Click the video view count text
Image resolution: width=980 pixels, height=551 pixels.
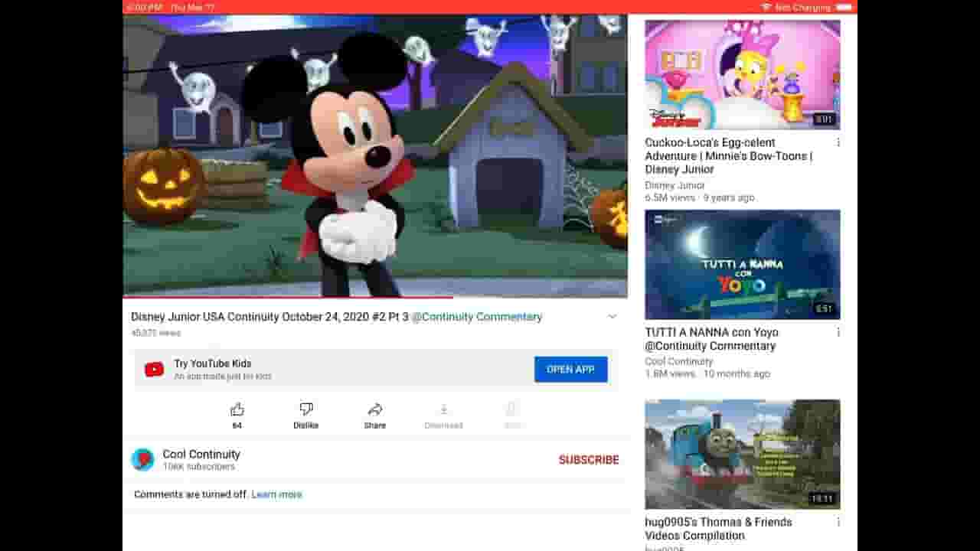(156, 333)
